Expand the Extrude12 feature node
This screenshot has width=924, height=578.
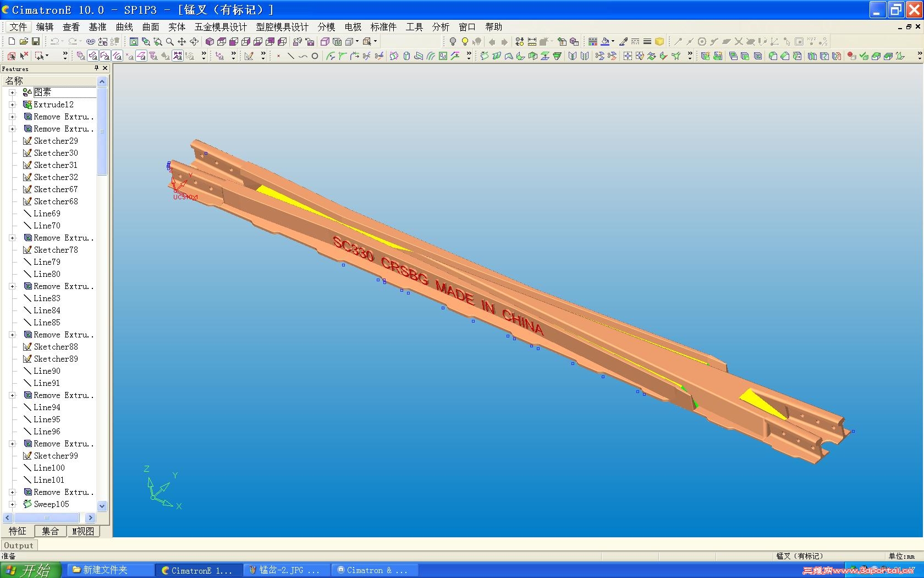(x=12, y=105)
